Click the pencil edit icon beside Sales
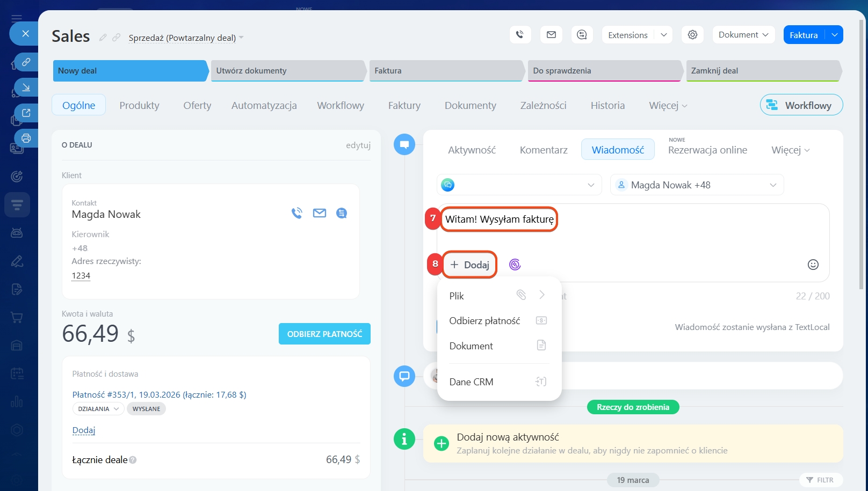This screenshot has height=491, width=868. 103,38
